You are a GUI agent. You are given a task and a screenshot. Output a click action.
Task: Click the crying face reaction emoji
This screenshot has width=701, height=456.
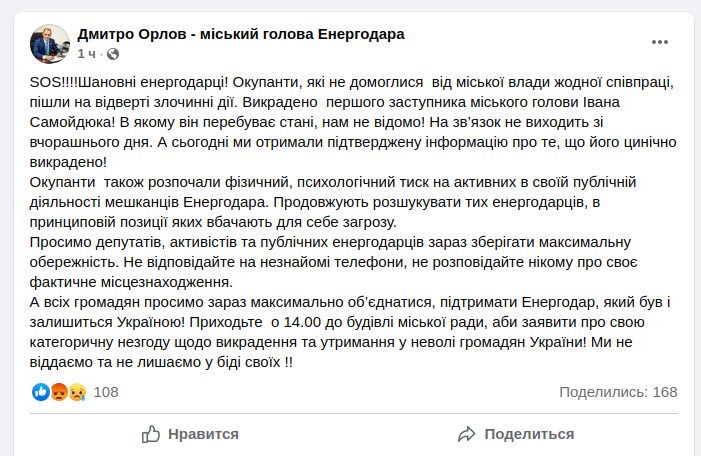point(77,392)
